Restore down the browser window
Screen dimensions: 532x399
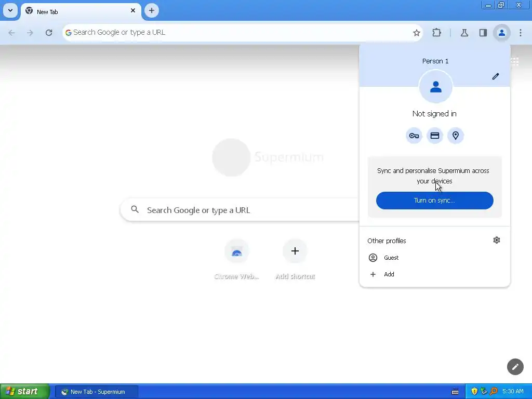click(x=501, y=5)
